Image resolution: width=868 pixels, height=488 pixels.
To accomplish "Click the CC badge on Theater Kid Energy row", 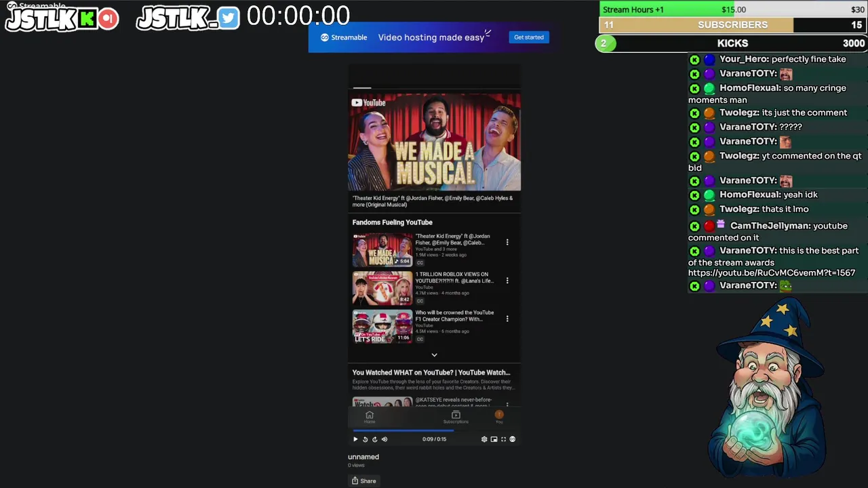I will pos(420,263).
